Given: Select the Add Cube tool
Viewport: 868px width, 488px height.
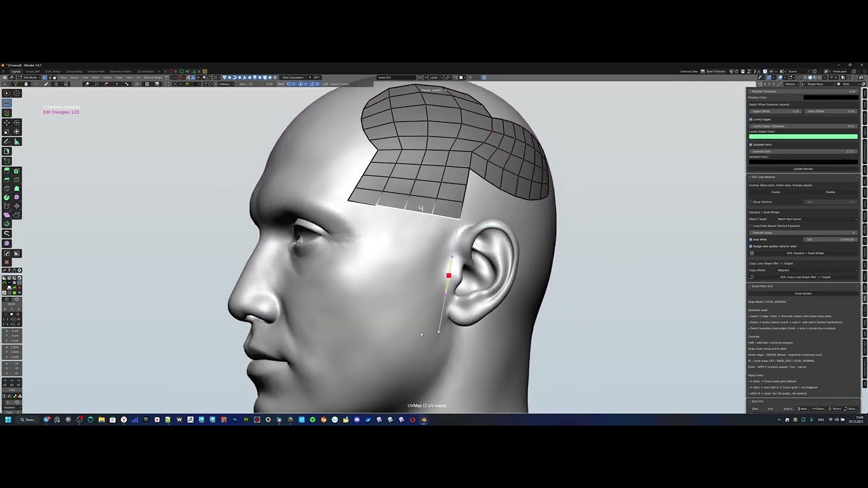Looking at the screenshot, I should (x=7, y=161).
